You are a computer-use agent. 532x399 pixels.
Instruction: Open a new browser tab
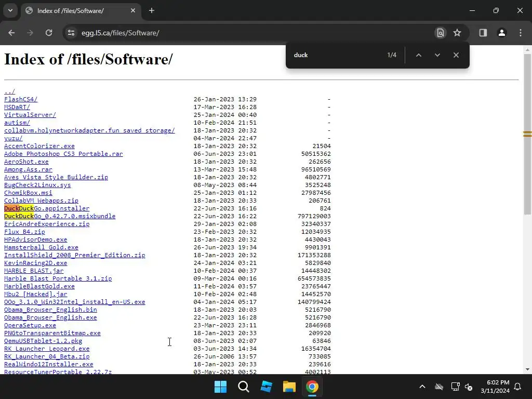152,11
